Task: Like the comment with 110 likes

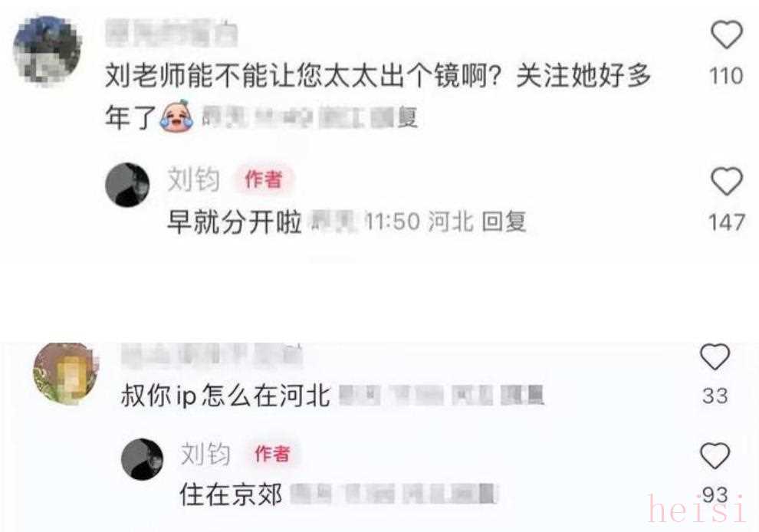Action: [726, 34]
